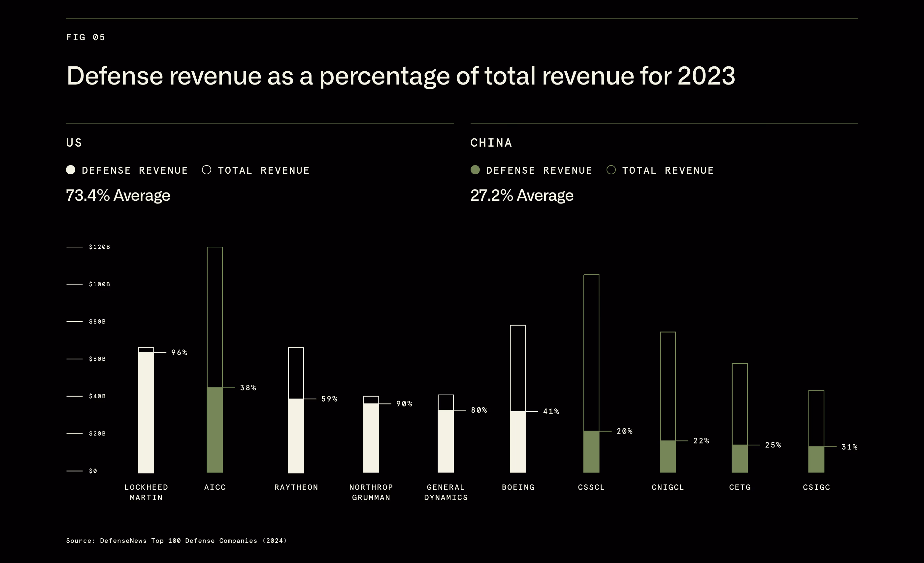Click the "GENERAL DYNAMICS" company label

[446, 492]
